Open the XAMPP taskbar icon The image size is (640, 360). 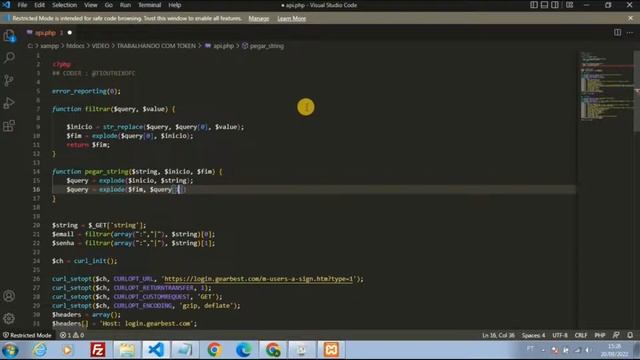click(331, 350)
